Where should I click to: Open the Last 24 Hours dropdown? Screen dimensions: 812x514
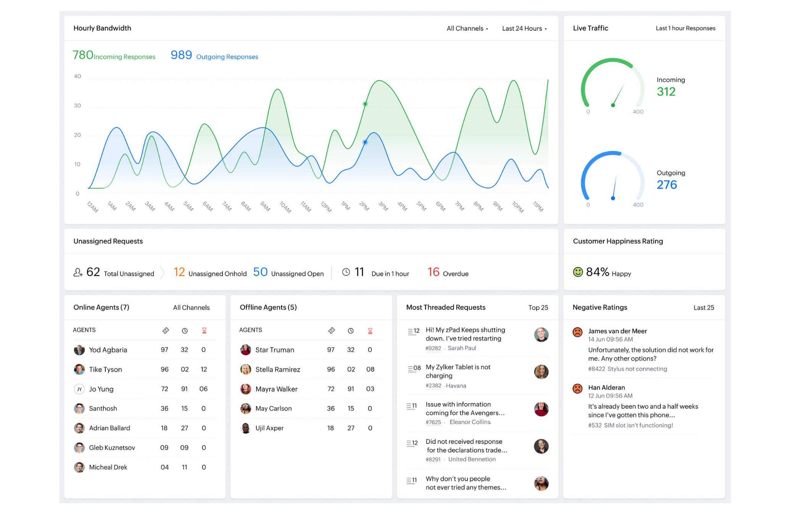tap(524, 28)
